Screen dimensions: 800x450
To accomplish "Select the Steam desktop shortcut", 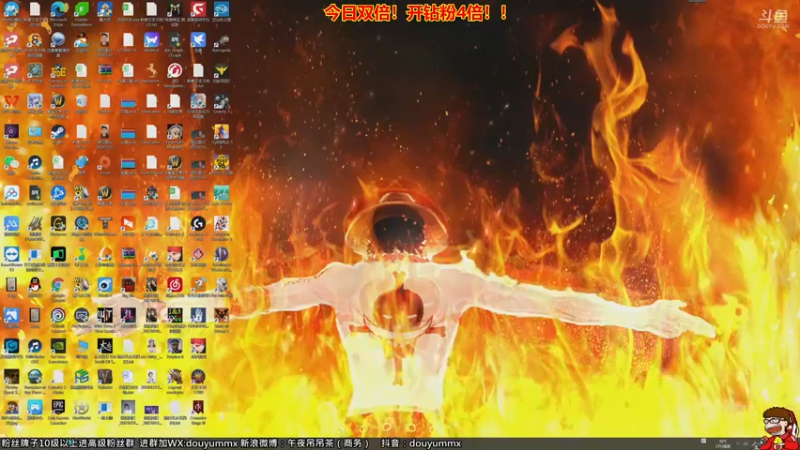I will point(58,132).
